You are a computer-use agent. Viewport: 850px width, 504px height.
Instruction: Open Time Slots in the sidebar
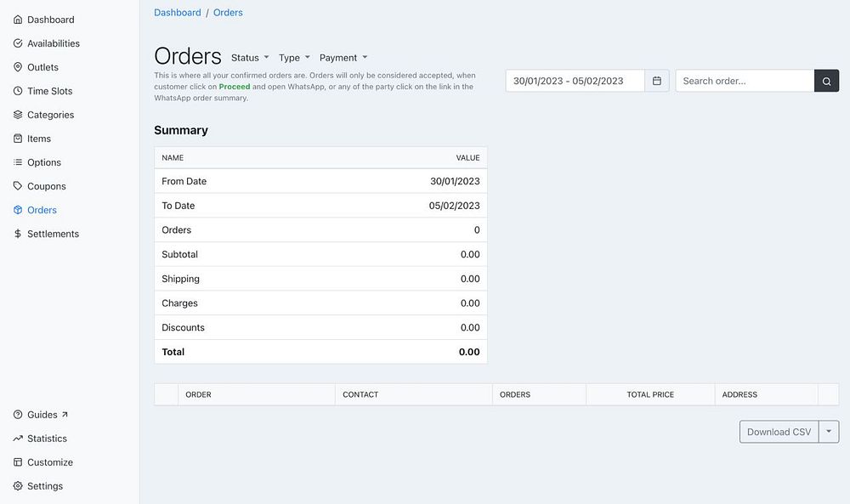pyautogui.click(x=42, y=91)
